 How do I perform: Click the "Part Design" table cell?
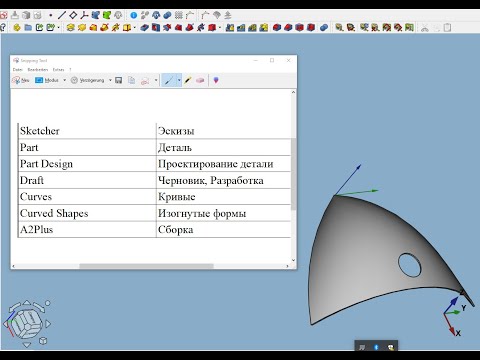pyautogui.click(x=87, y=164)
